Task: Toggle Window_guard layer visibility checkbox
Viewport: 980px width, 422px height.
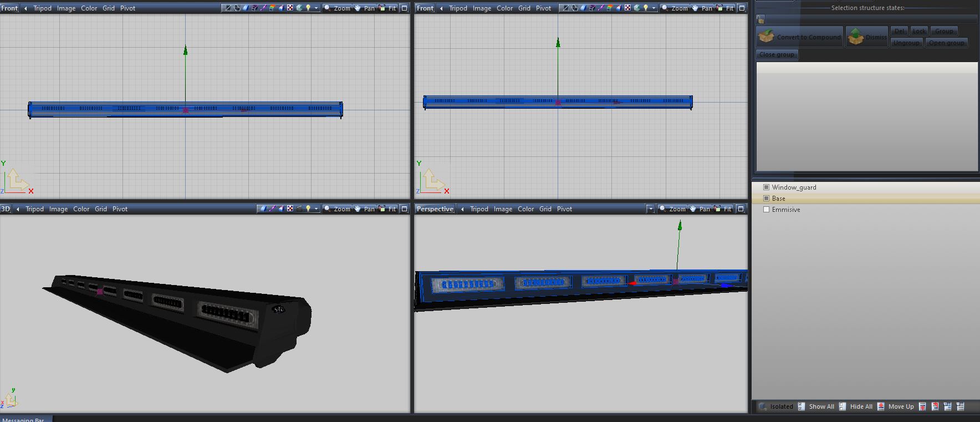Action: 767,187
